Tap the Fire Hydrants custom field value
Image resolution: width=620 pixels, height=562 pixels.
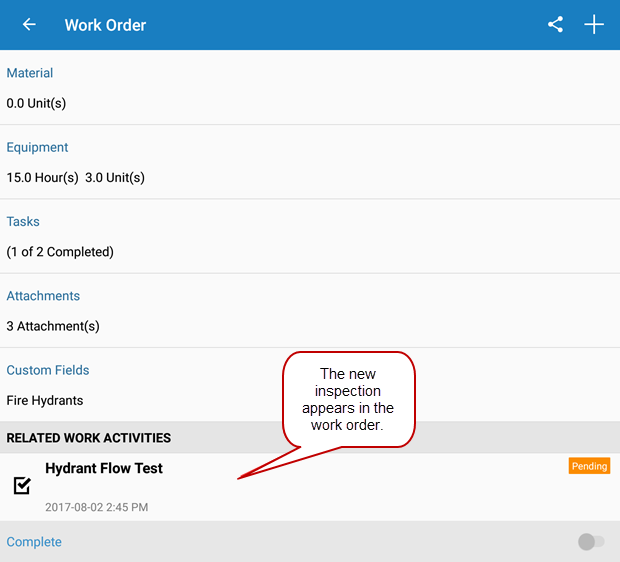(45, 400)
